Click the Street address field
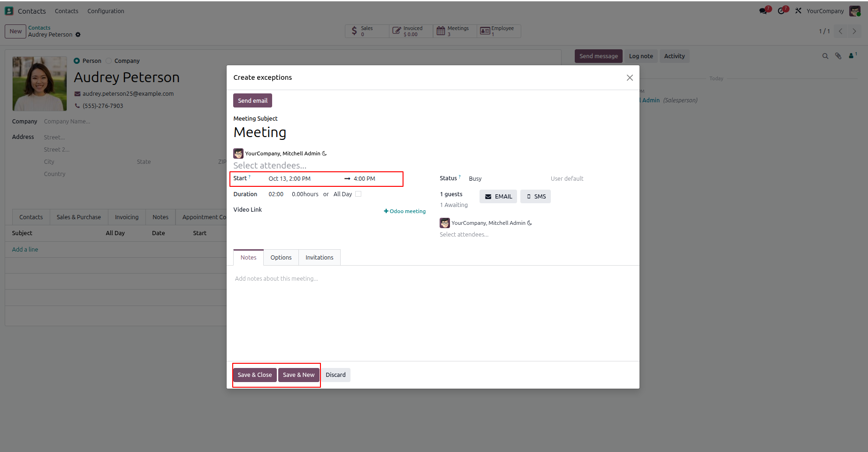The width and height of the screenshot is (868, 452). (x=134, y=138)
